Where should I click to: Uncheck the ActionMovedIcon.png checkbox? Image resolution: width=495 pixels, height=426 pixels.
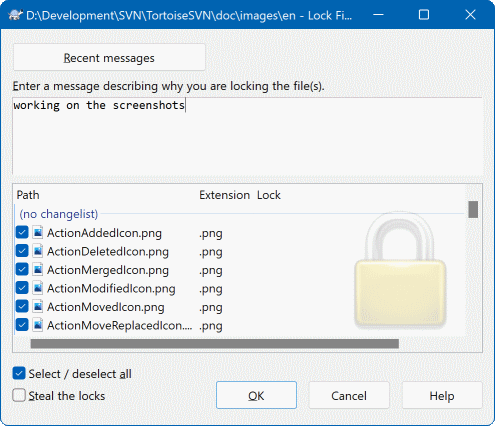[x=22, y=306]
